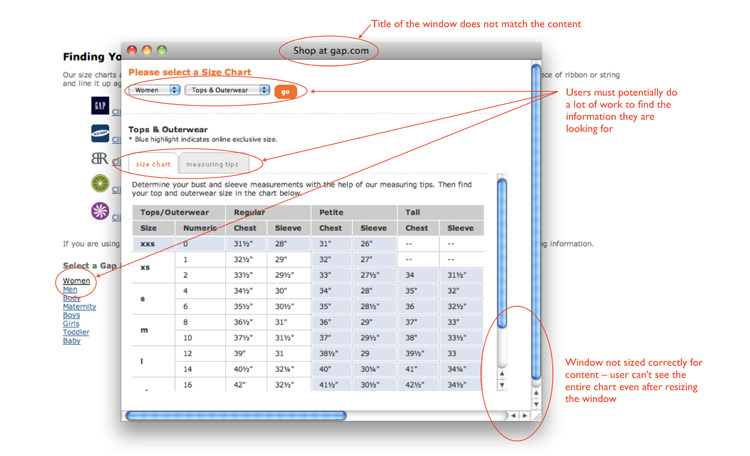Click inner chart scroll up arrow
750x456 pixels.
pos(502,374)
